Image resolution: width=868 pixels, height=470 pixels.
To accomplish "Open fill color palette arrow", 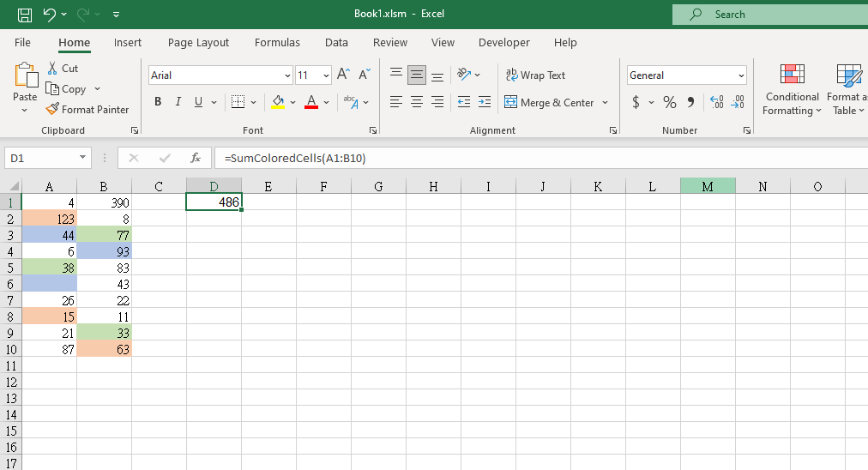I will (292, 102).
